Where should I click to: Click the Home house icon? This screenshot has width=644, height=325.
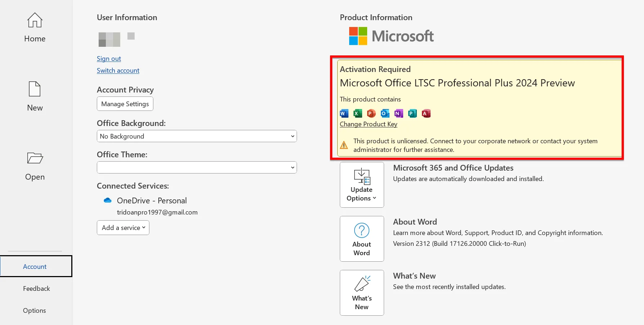click(35, 20)
